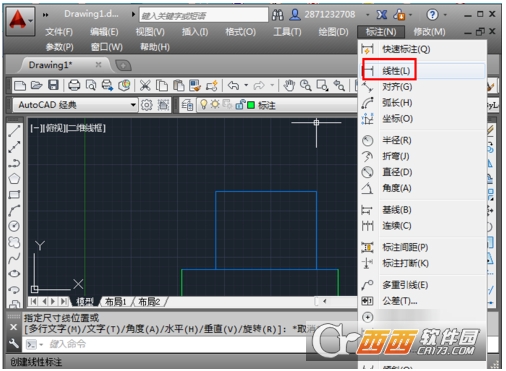Click the Cut scissors icon

(x=145, y=86)
